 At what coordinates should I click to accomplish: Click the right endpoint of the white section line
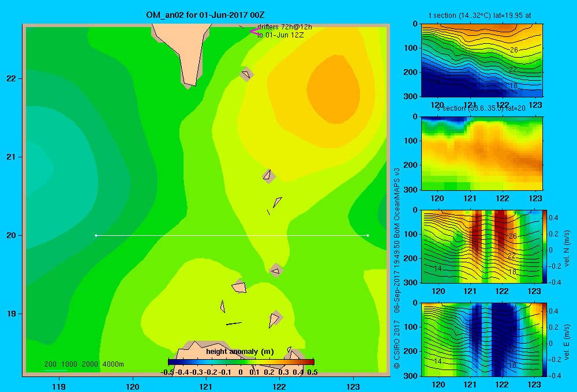[368, 235]
